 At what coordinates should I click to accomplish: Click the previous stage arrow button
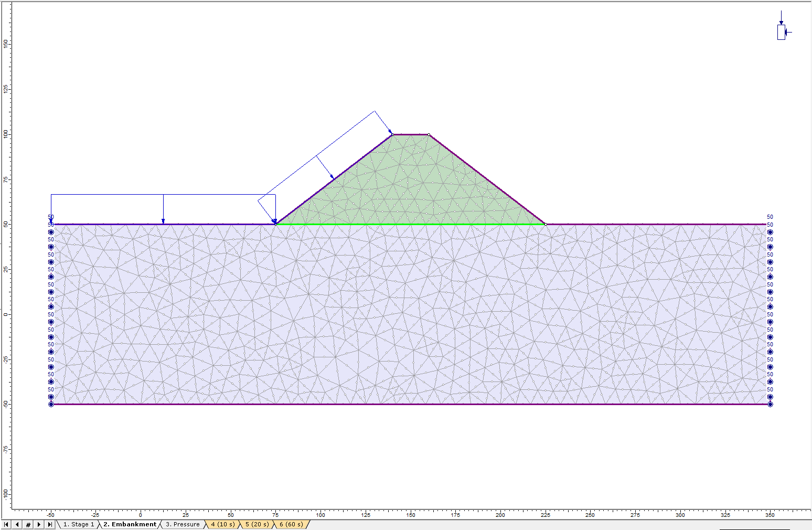17,524
